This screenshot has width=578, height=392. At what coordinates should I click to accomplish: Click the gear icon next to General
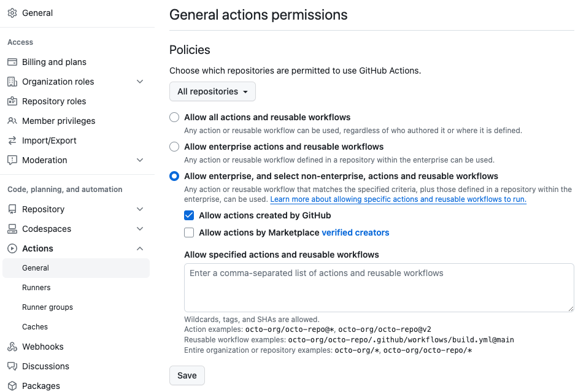[x=12, y=12]
